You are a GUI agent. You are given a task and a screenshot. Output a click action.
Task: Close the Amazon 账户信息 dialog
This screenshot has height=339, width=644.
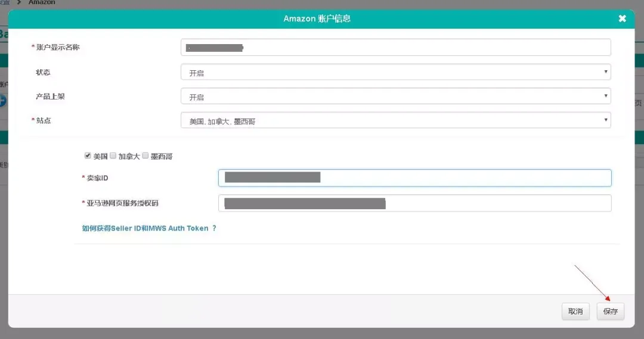622,18
